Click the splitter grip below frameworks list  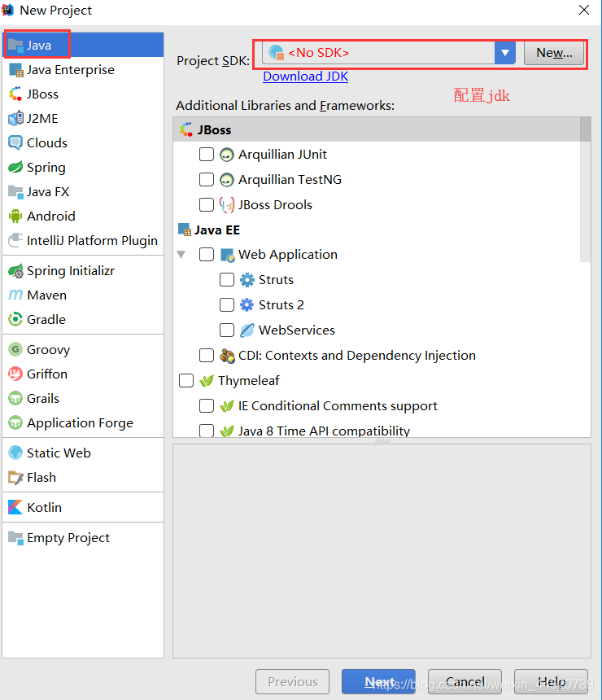382,440
